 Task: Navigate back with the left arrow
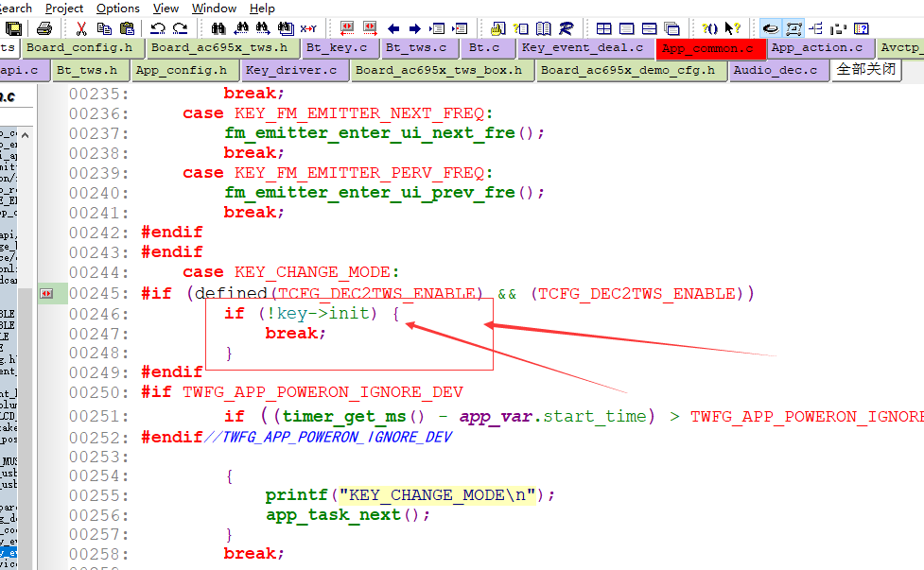click(393, 28)
